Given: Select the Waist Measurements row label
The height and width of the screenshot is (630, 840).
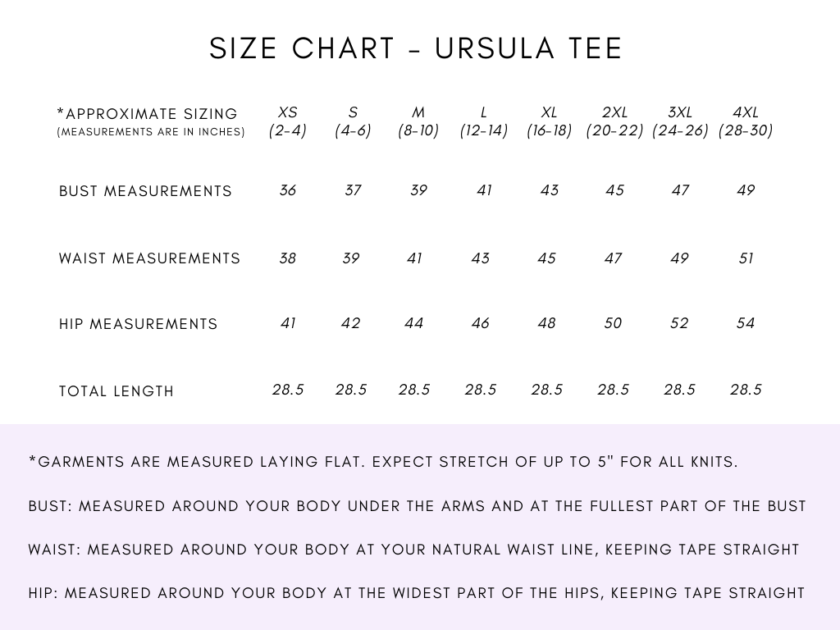Looking at the screenshot, I should (149, 258).
